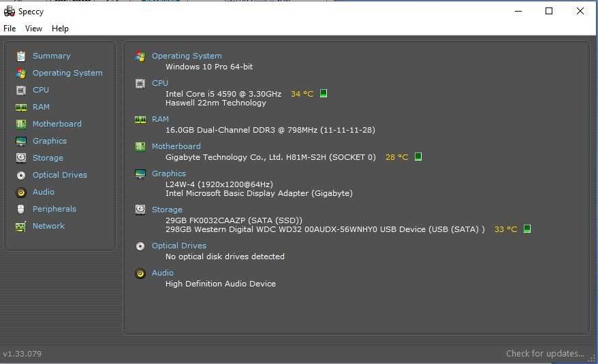
Task: Click the Summary clipboard icon in sidebar
Action: click(x=21, y=56)
